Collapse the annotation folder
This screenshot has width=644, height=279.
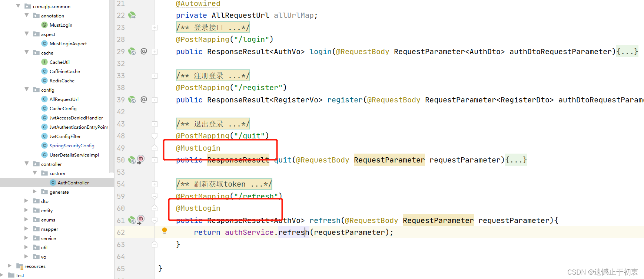(x=27, y=15)
